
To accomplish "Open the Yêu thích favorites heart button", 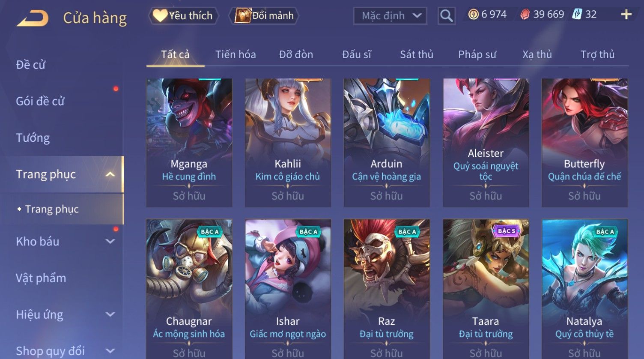I will (x=183, y=16).
